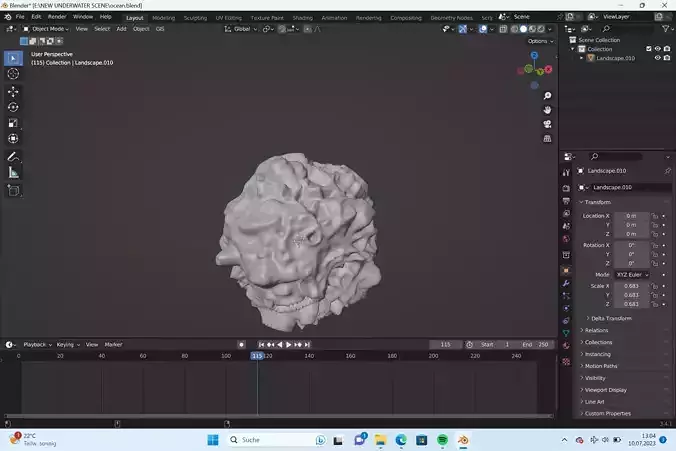Pin the Landscape.010 properties context
The height and width of the screenshot is (451, 676).
[x=667, y=171]
